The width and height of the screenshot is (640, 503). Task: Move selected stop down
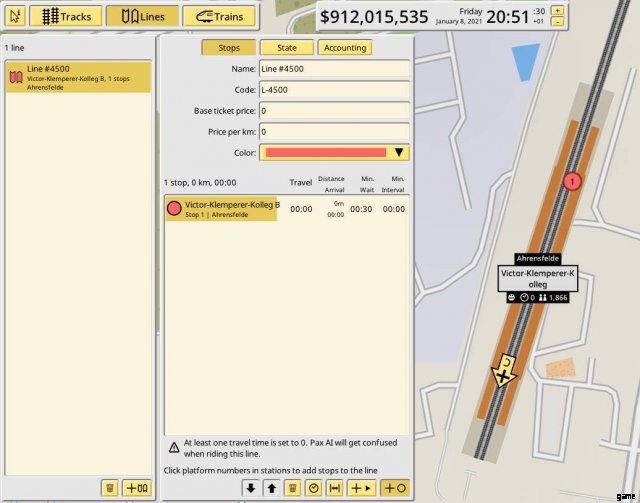[x=250, y=488]
